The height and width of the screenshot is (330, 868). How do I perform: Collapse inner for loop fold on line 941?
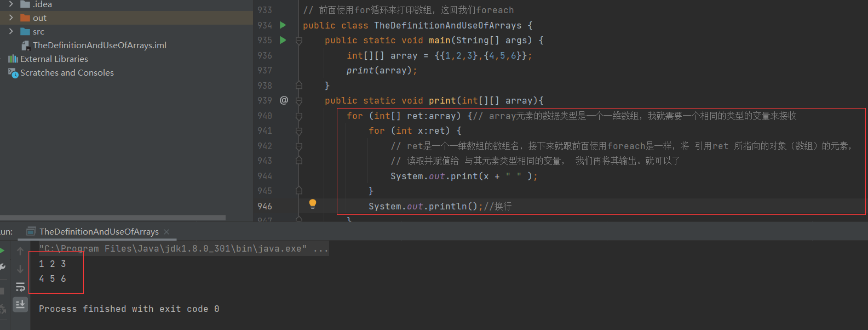coord(299,131)
